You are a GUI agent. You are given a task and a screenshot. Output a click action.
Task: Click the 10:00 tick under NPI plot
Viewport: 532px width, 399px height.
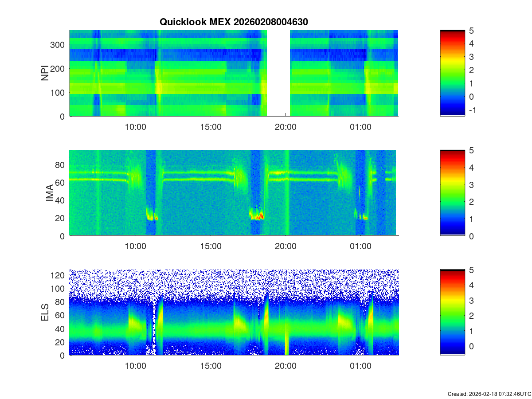[135, 127]
